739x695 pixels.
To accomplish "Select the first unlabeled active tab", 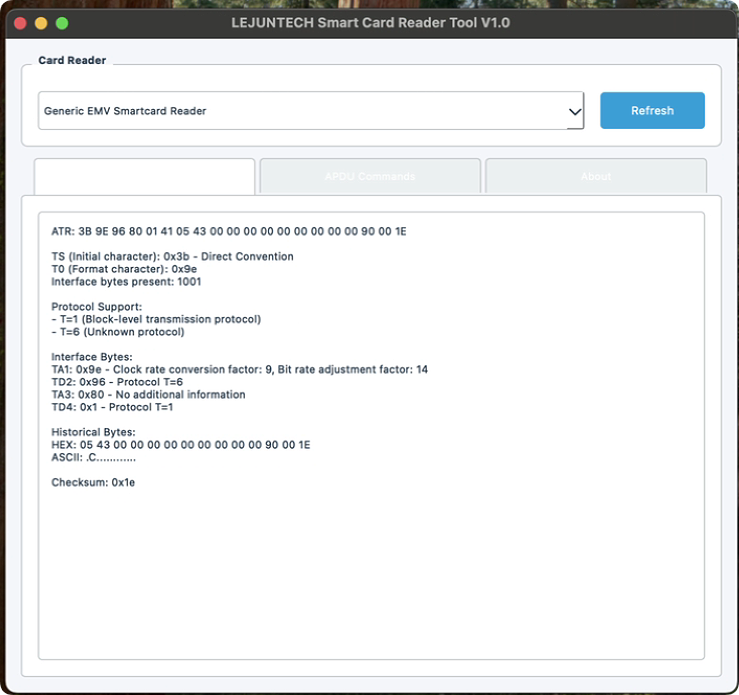I will [145, 176].
